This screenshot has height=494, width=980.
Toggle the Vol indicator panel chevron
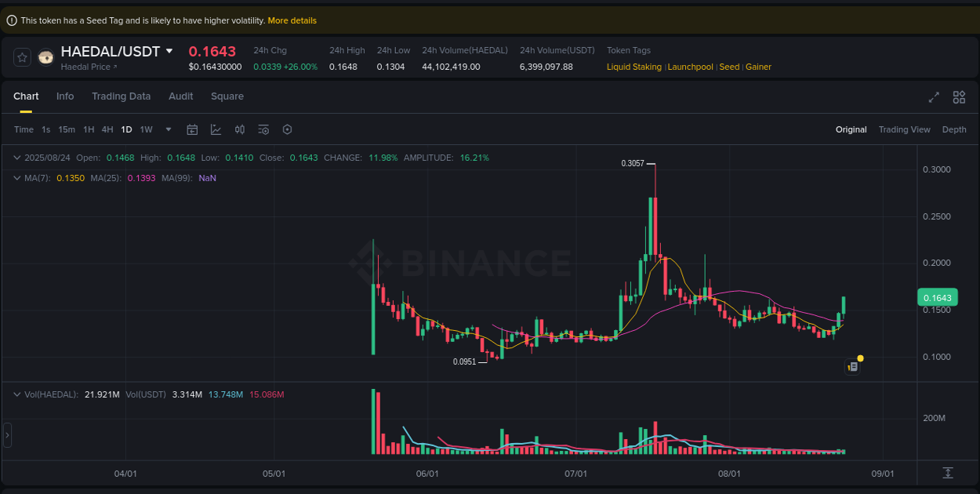16,394
